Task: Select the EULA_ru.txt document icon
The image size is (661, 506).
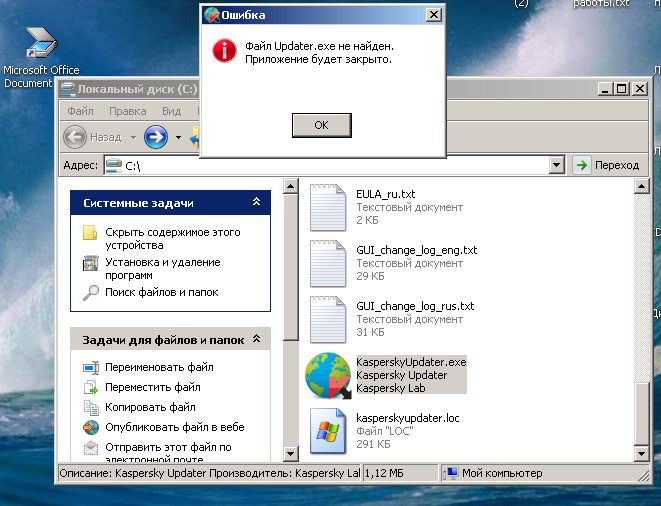Action: 328,207
